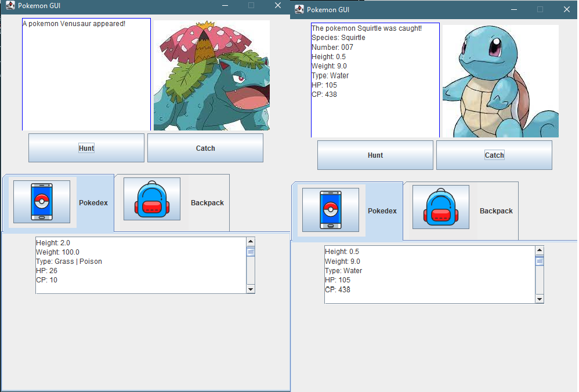
Task: Select the Pokedex tab label in Squirtle window
Action: 382,211
